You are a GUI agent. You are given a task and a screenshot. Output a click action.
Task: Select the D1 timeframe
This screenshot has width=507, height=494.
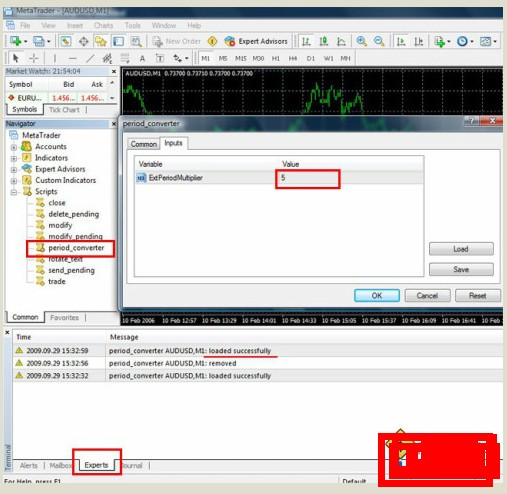(x=311, y=58)
